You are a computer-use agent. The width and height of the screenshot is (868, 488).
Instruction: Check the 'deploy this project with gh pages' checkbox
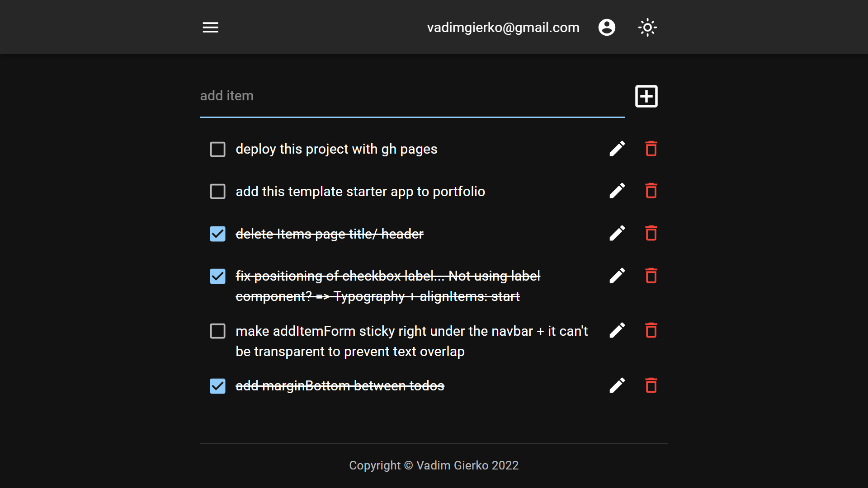pos(217,149)
